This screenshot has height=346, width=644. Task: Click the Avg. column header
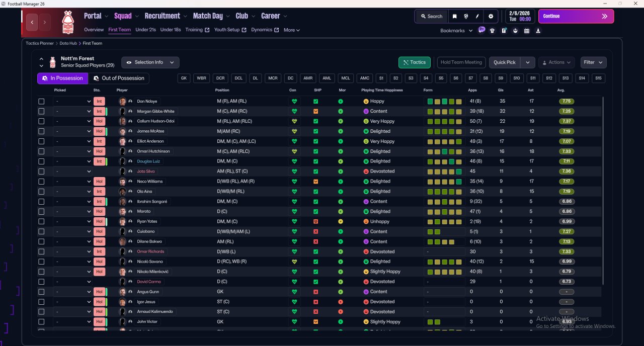tap(561, 90)
